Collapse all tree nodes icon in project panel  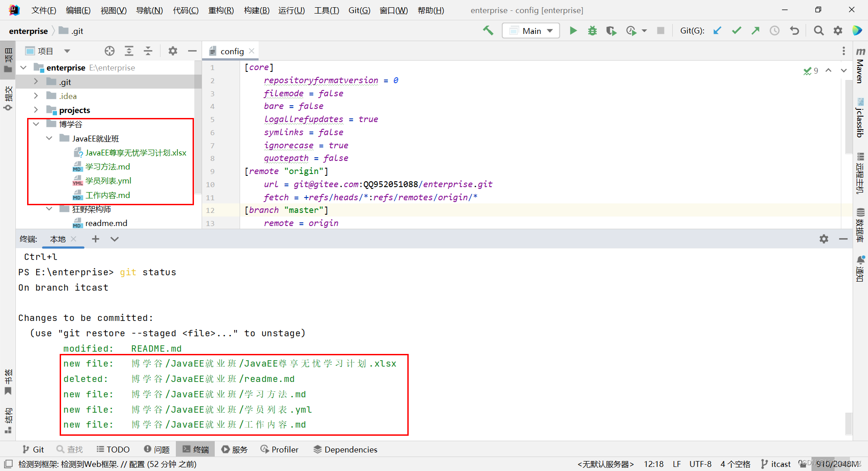pyautogui.click(x=148, y=51)
